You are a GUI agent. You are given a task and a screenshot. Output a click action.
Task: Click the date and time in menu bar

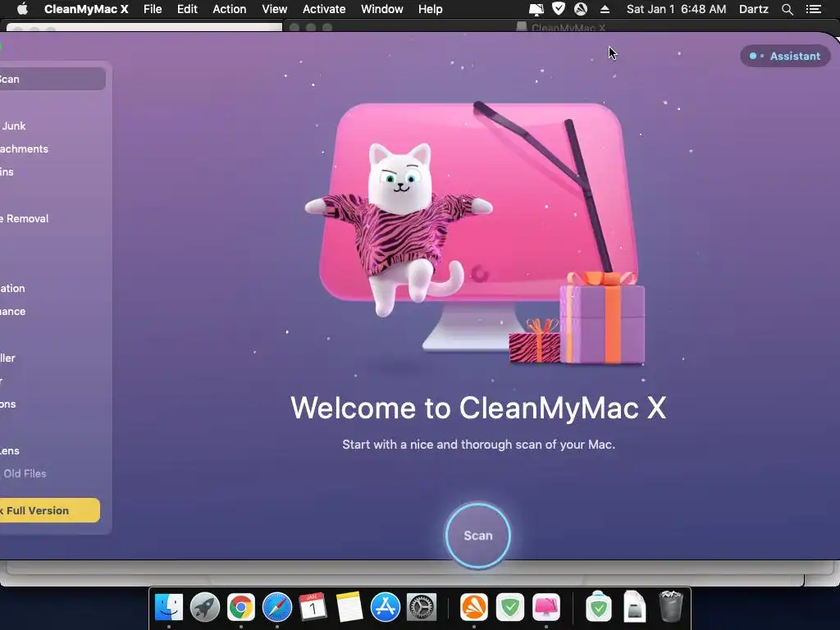click(676, 9)
